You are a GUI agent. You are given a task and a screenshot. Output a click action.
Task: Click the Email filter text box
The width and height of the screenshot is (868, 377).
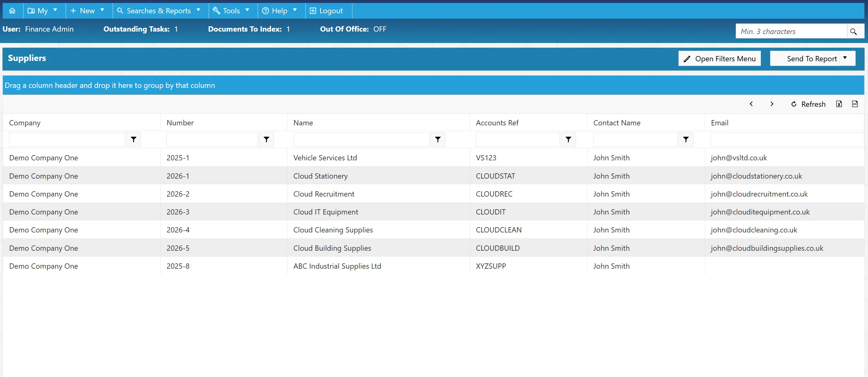pos(787,140)
